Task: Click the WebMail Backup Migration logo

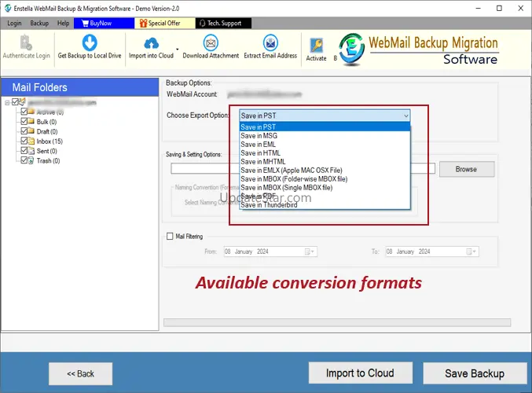Action: [x=352, y=50]
